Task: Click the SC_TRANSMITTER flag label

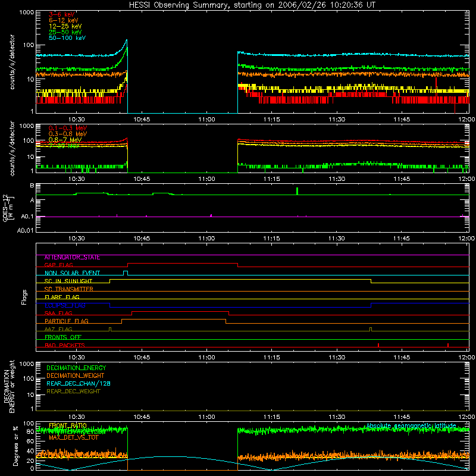Action: [69, 289]
